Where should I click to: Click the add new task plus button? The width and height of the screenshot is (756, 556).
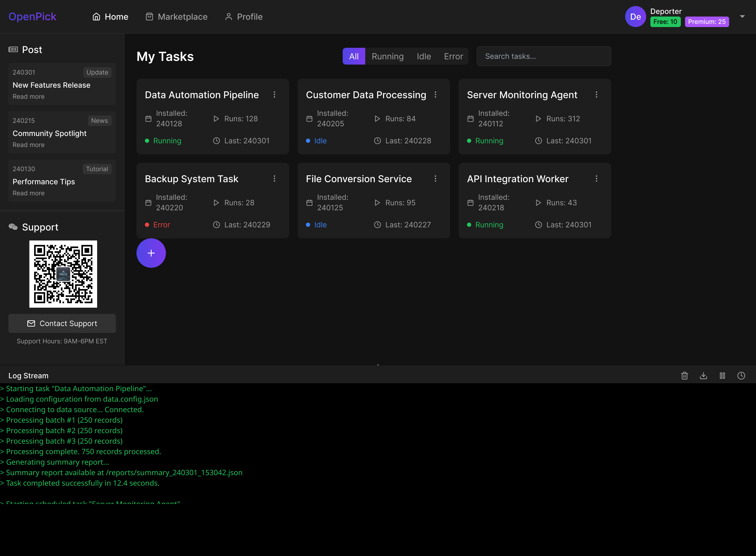click(x=151, y=253)
